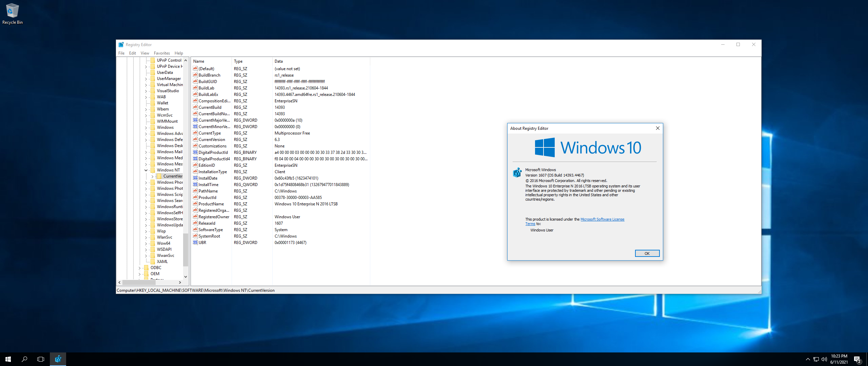Click OK in About Registry Editor
This screenshot has width=868, height=366.
click(x=647, y=253)
